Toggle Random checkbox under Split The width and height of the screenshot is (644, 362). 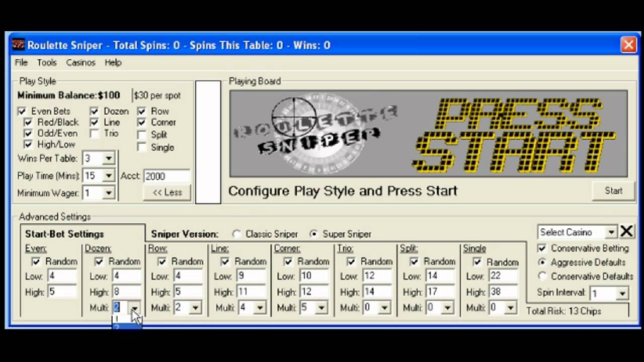coord(414,261)
